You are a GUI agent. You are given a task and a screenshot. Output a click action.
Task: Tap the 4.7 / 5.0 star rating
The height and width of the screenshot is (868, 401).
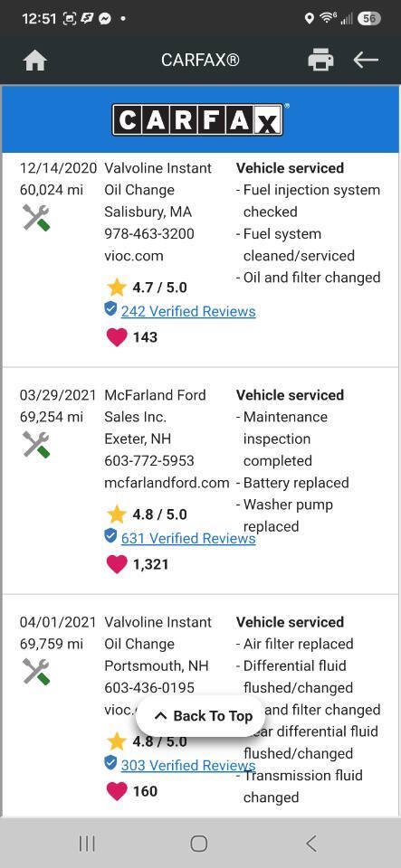point(147,288)
